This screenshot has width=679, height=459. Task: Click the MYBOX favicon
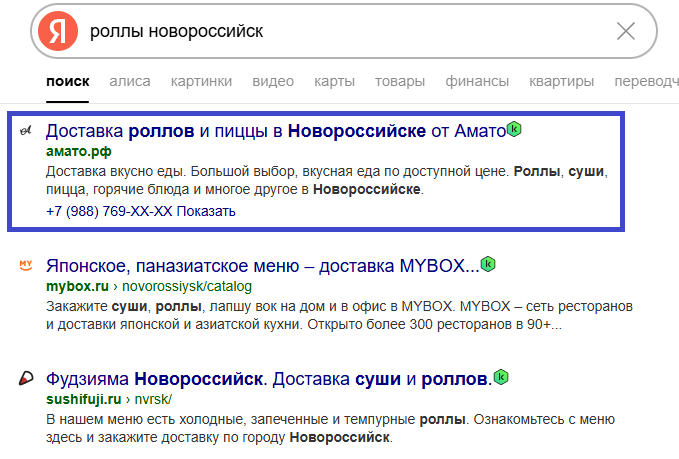(x=26, y=265)
